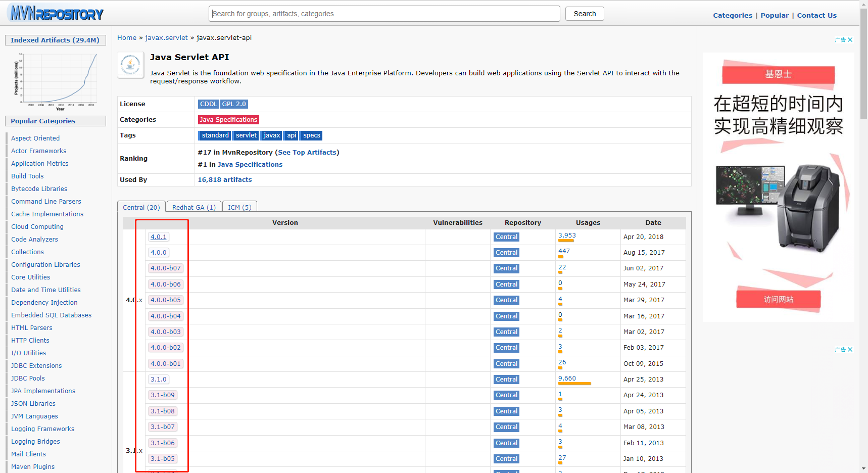Open version 4.0.0
The height and width of the screenshot is (473, 868).
pyautogui.click(x=158, y=253)
